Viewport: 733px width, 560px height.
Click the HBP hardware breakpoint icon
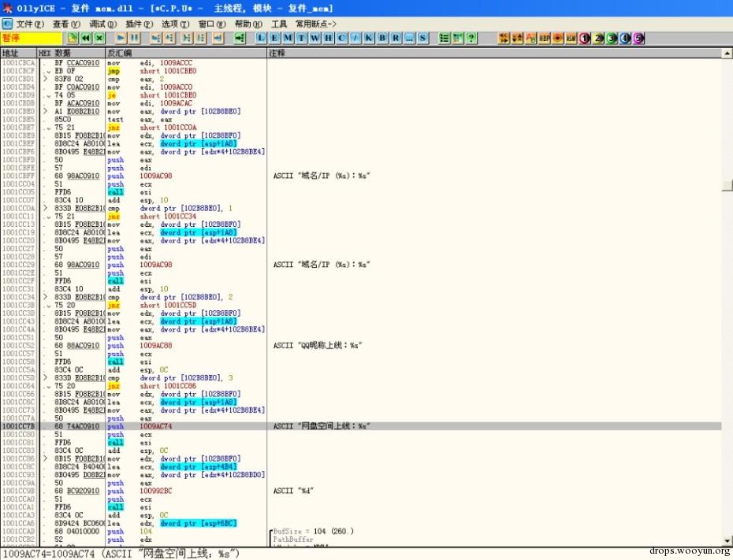tap(544, 39)
